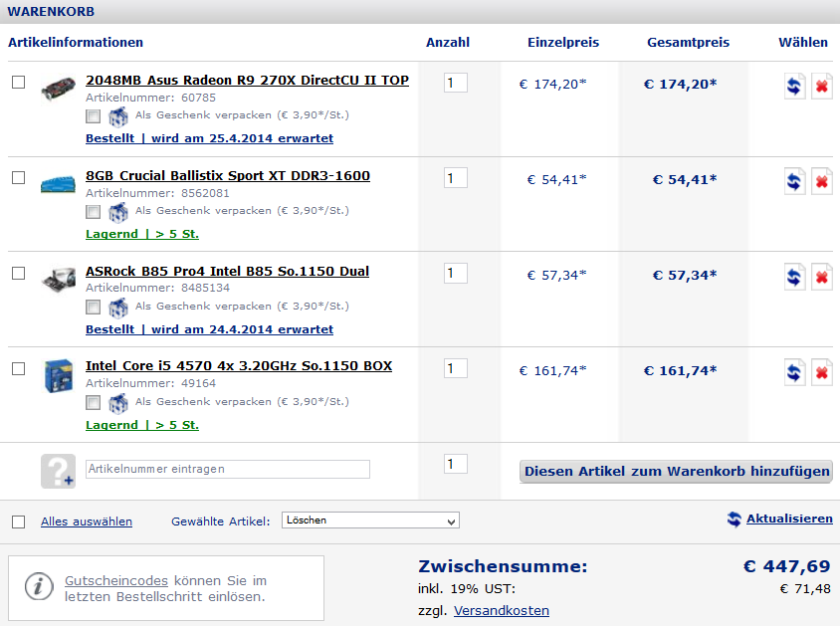Screen dimensions: 840x626
Task: Select the ASRock B85 Pro4 row checkbox
Action: coord(19,273)
